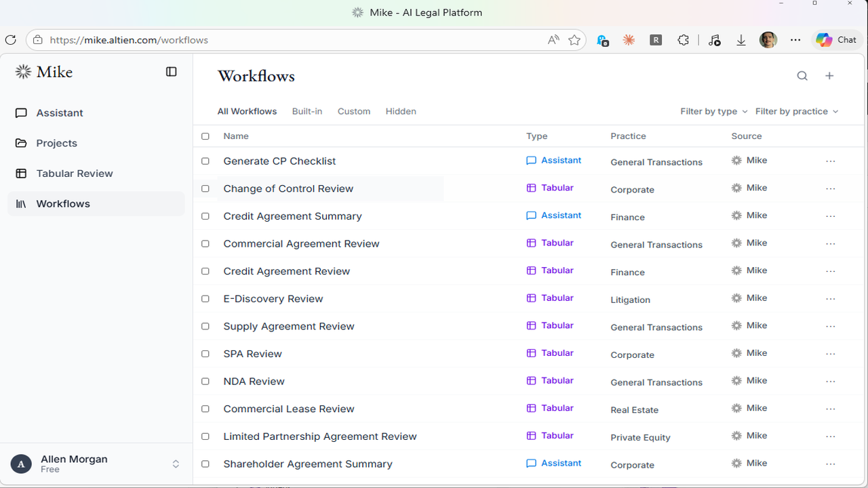The image size is (868, 488).
Task: Open Copilot Chat in the browser
Action: click(836, 40)
